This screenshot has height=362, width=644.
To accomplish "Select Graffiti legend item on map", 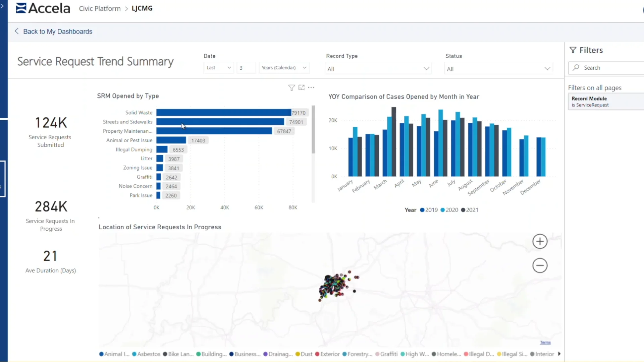I will [386, 354].
